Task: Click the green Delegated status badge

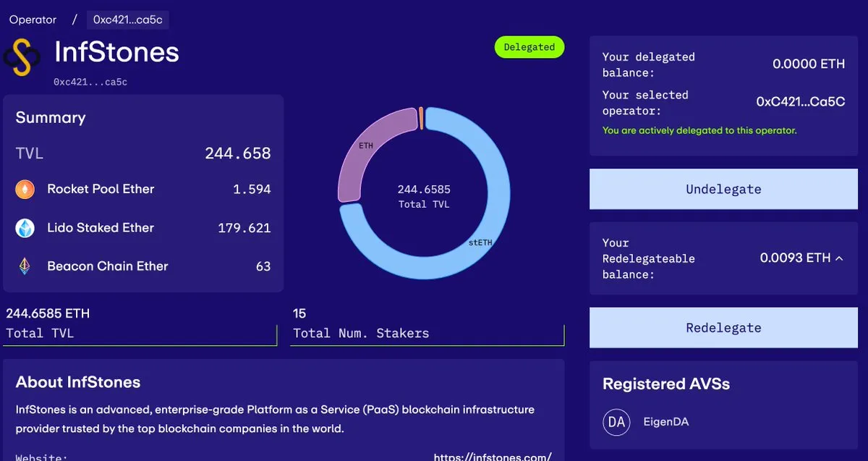Action: 529,47
